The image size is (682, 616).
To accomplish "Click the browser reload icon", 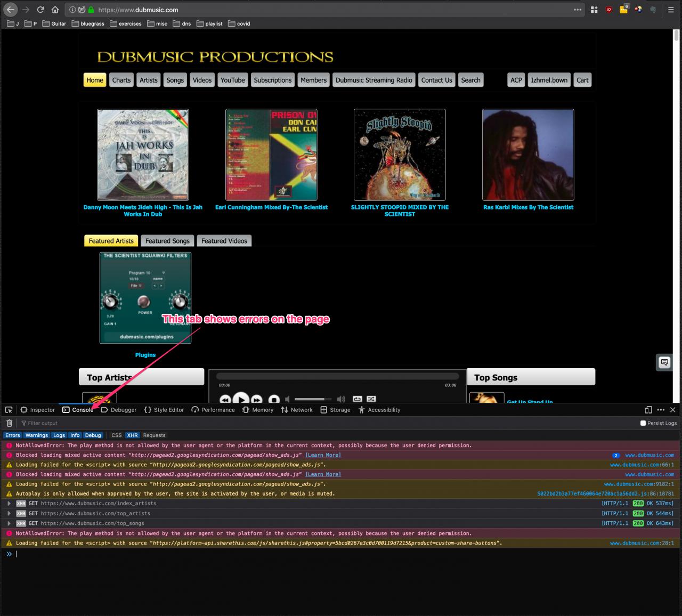I will (x=40, y=10).
